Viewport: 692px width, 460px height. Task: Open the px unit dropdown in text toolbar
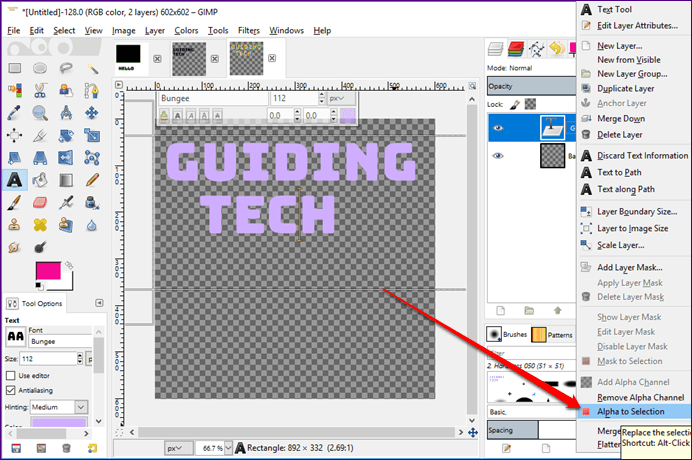tap(341, 98)
